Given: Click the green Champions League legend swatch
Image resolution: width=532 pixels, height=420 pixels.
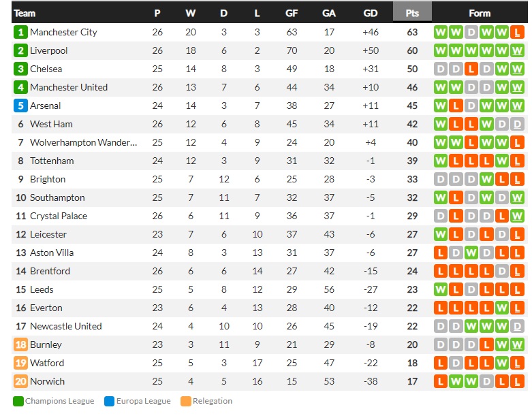Looking at the screenshot, I should tap(18, 402).
